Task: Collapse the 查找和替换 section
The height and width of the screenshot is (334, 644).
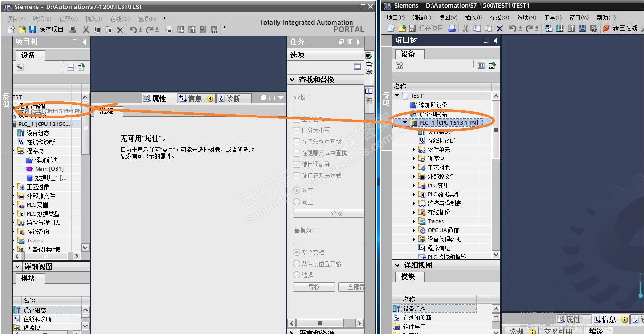Action: click(292, 80)
